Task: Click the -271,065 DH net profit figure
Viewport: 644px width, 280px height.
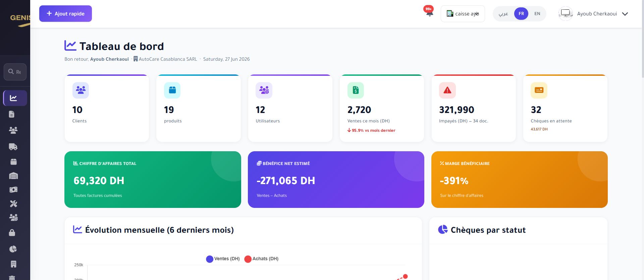Action: pos(286,181)
